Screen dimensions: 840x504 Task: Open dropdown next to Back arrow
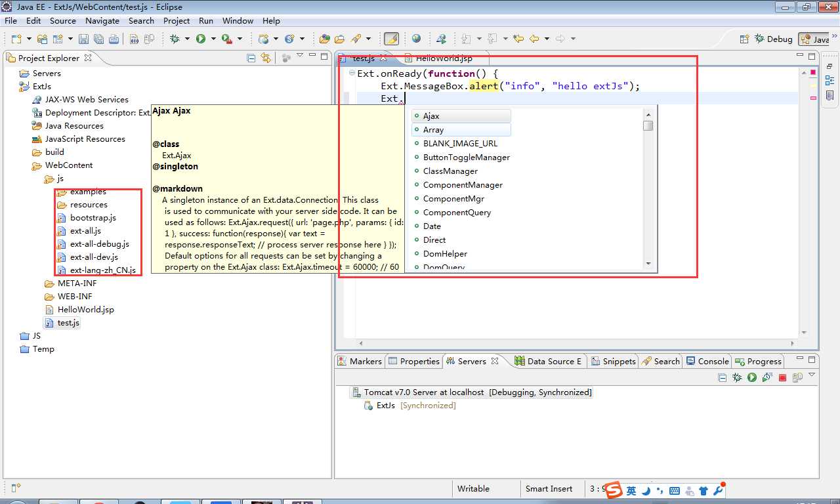(547, 39)
